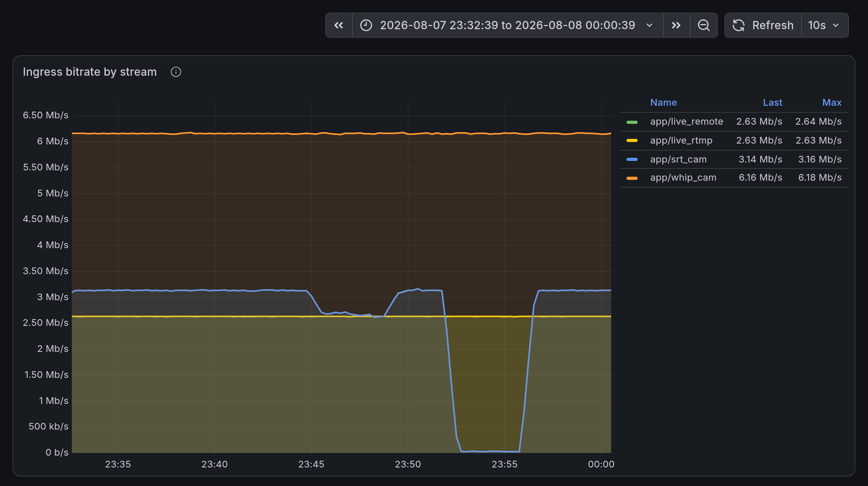Click the 500 kb/s y-axis label
Viewport: 868px width, 486px height.
(x=49, y=426)
